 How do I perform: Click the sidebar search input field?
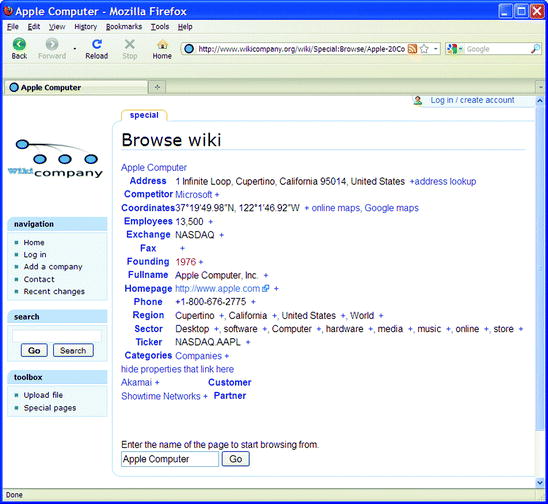pyautogui.click(x=57, y=336)
